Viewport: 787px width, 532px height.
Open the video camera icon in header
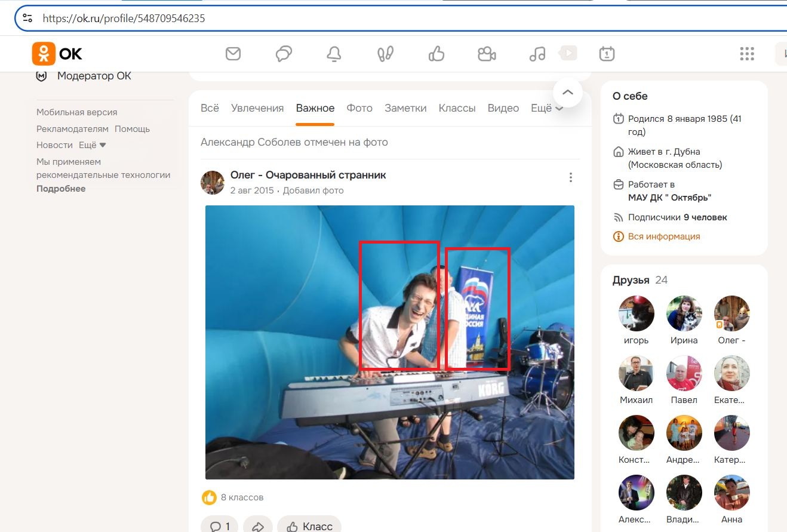click(487, 54)
